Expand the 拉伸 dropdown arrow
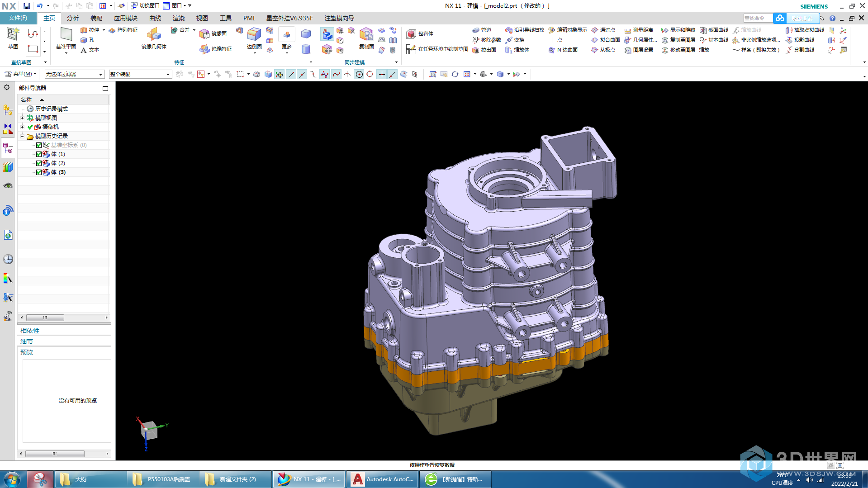Screen dimensions: 868x488 tap(104, 30)
